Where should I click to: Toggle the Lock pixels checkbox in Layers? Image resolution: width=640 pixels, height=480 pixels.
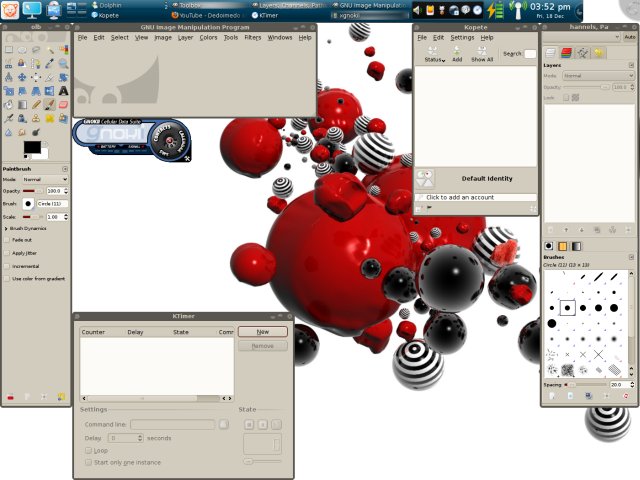point(566,98)
